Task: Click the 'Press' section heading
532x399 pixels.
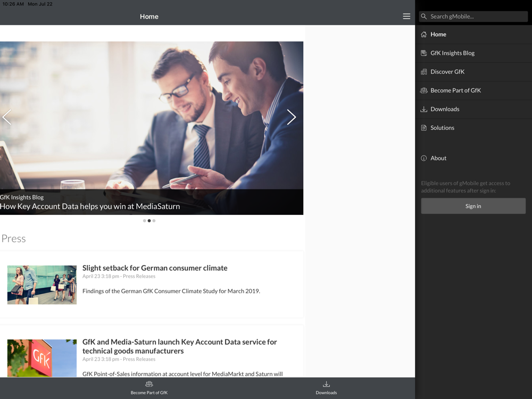Action: pyautogui.click(x=14, y=238)
